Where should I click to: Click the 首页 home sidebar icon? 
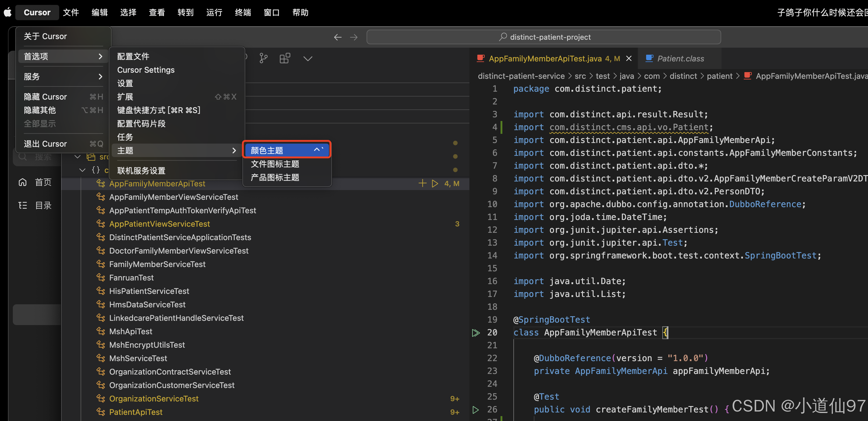(23, 182)
